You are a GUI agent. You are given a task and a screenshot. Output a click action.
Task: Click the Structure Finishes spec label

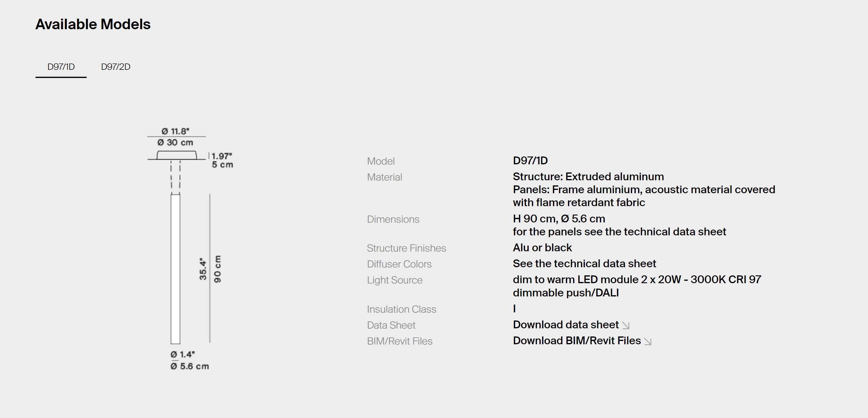click(x=406, y=248)
